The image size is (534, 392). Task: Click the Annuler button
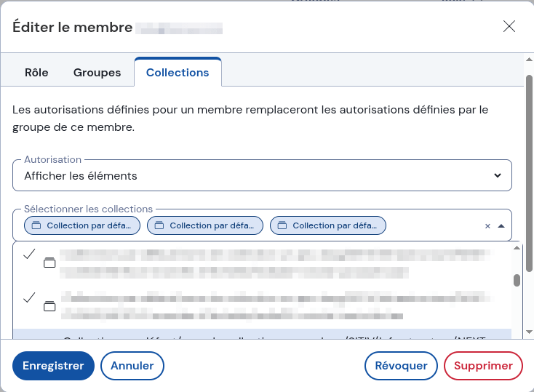(132, 366)
